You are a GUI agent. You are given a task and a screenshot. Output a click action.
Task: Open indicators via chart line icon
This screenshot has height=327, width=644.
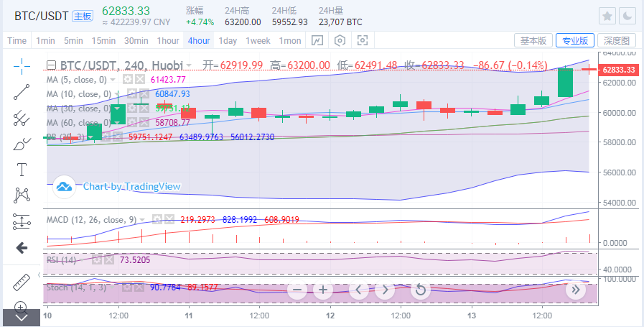click(x=317, y=40)
